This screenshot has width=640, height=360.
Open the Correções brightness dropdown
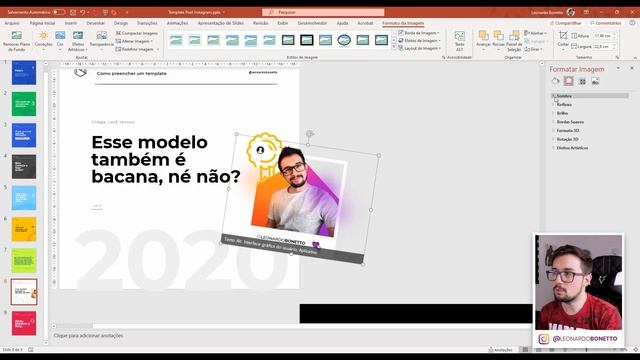(x=43, y=41)
